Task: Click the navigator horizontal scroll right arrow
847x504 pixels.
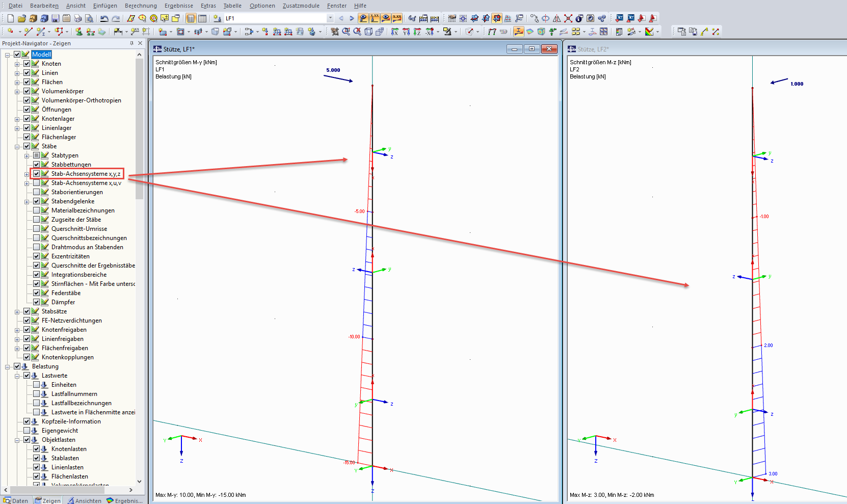Action: pos(131,490)
